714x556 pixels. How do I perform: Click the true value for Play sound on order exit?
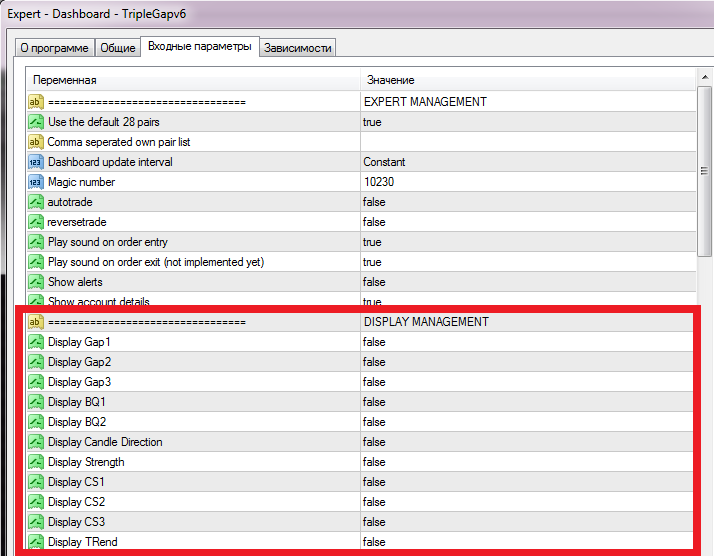click(x=528, y=262)
